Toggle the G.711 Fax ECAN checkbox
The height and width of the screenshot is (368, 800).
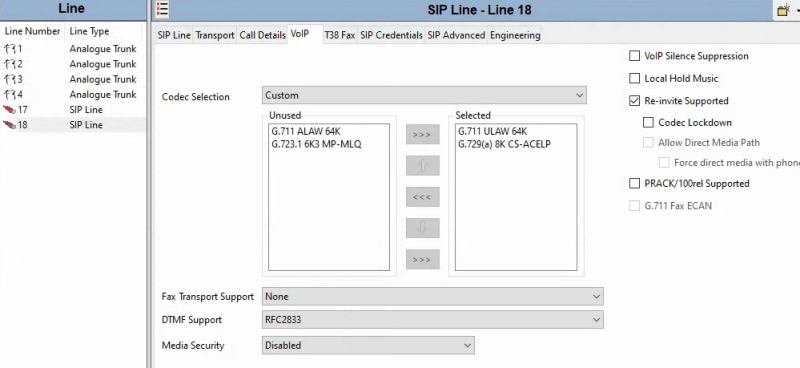(x=634, y=206)
